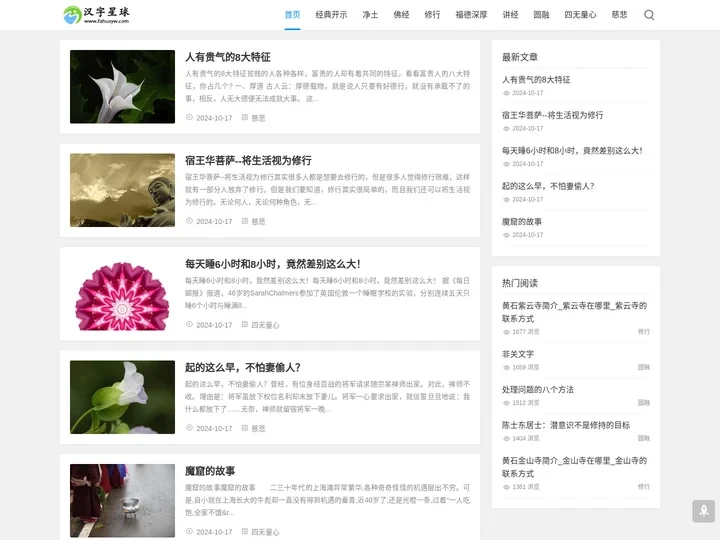Click eye views icon under 非关文字
This screenshot has height=540, width=720.
click(506, 367)
